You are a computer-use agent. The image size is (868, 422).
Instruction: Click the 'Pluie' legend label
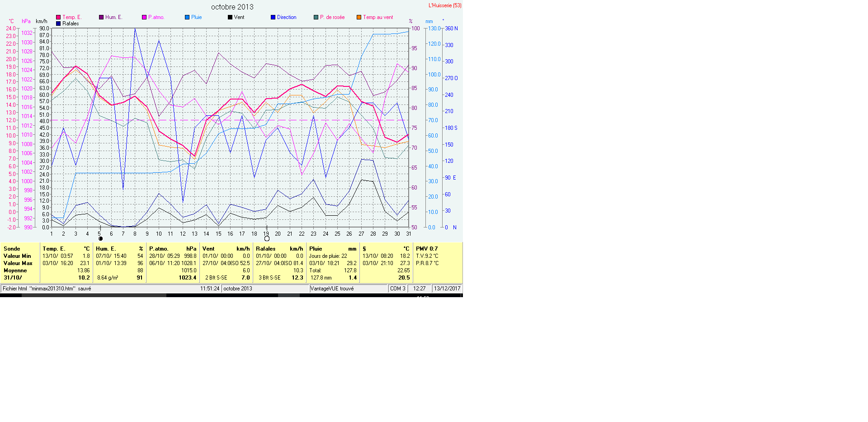point(197,17)
